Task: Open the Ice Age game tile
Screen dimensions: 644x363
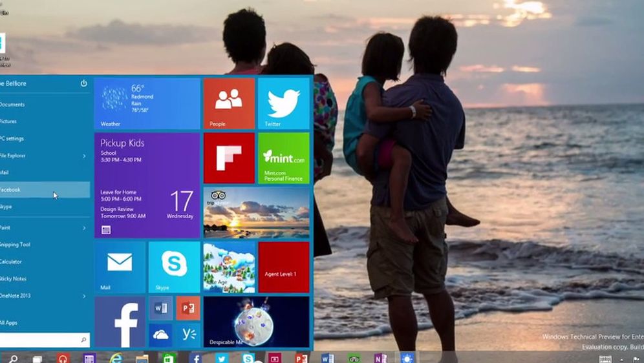Action: (x=229, y=267)
